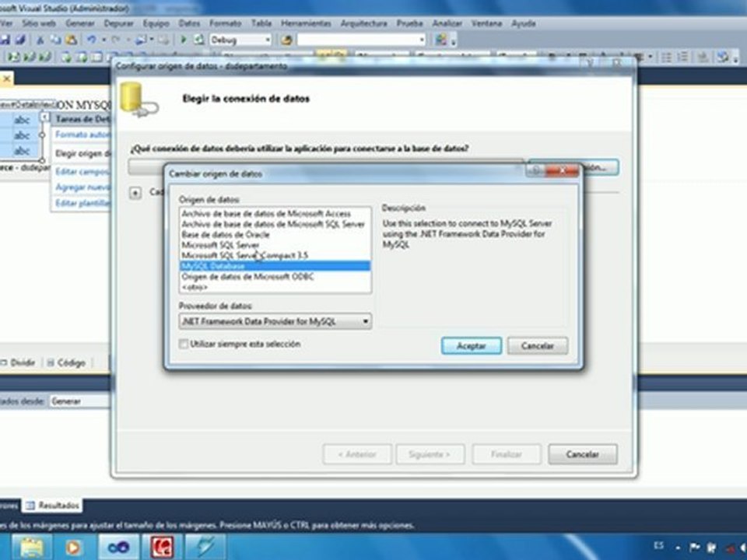Select 'Archivo de base de datos de Microsoft SQL Server'
Viewport: 747px width, 560px height.
click(275, 224)
